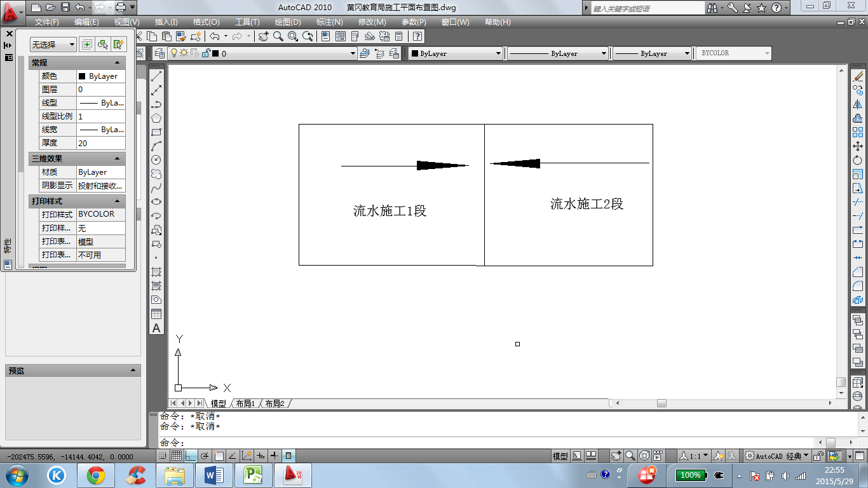This screenshot has height=488, width=868.
Task: Click the 颜色 ByLayer color value
Action: (101, 76)
